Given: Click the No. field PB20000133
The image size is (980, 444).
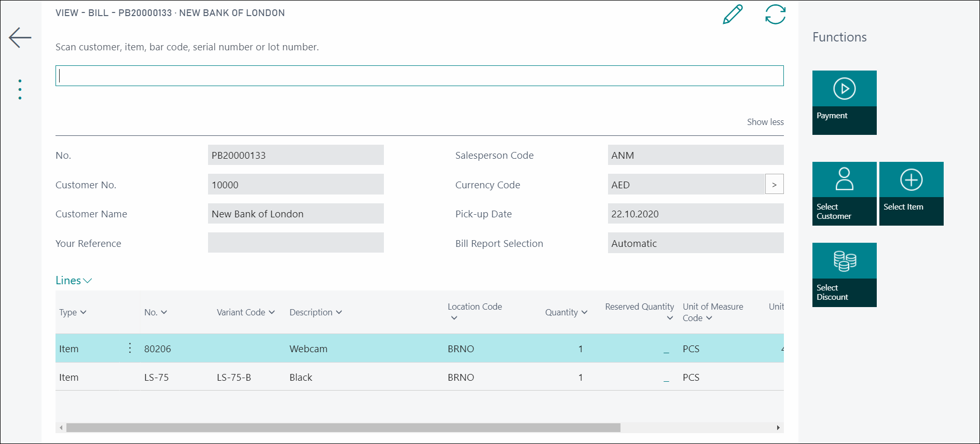Looking at the screenshot, I should 296,155.
